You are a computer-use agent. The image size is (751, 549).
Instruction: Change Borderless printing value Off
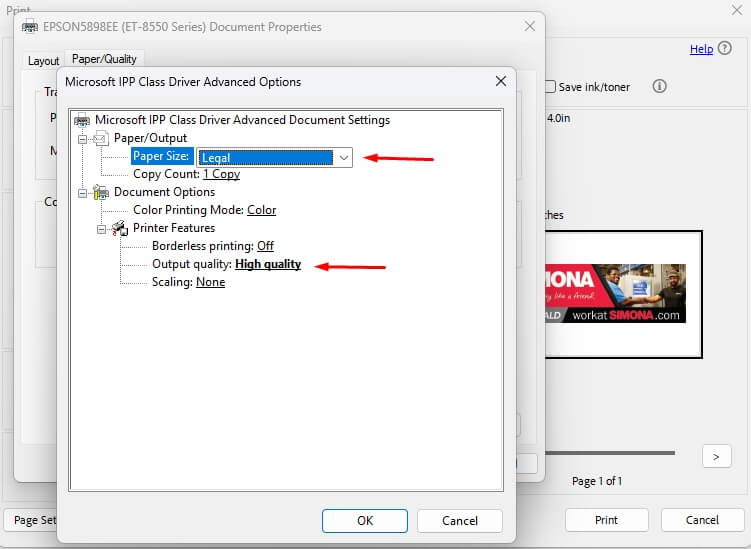265,246
